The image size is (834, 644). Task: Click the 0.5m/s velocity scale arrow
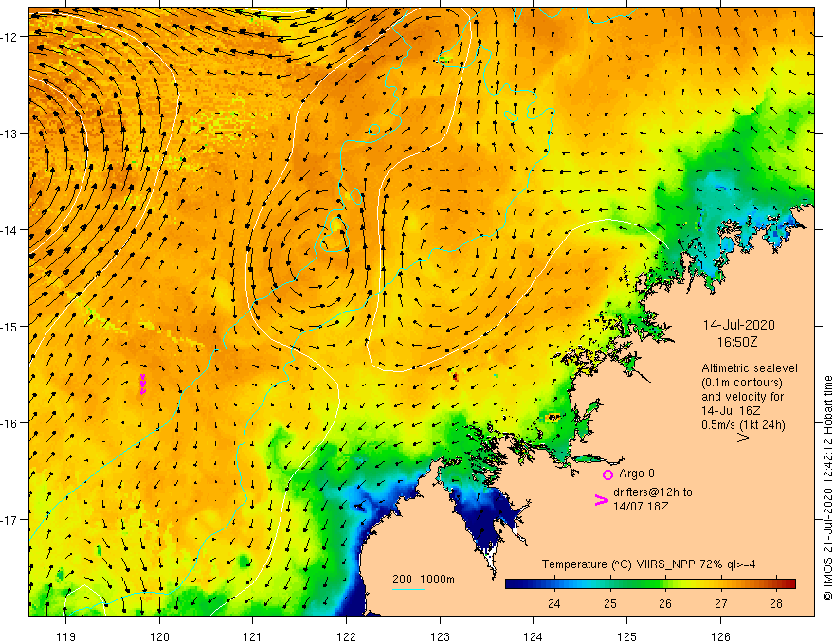point(731,438)
